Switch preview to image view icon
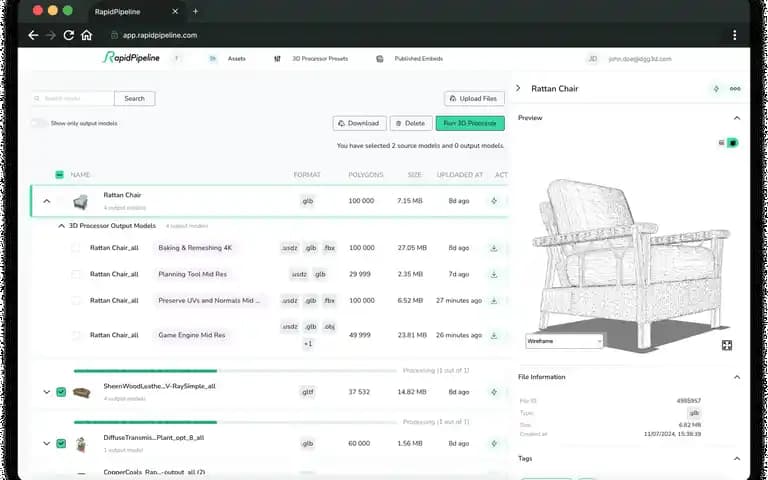This screenshot has height=480, width=768. (x=721, y=143)
